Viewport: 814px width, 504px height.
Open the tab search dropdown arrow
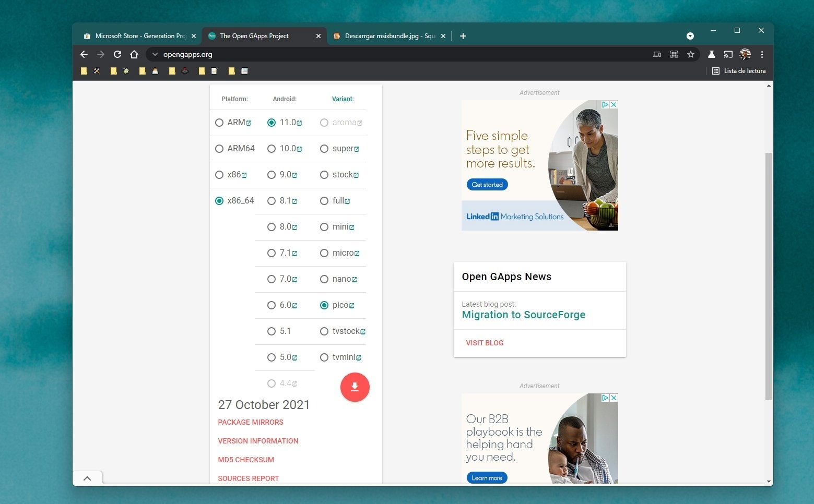(x=690, y=36)
